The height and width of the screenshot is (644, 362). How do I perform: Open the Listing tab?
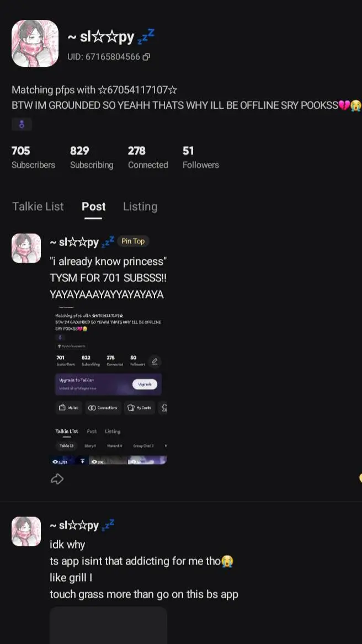(x=140, y=206)
